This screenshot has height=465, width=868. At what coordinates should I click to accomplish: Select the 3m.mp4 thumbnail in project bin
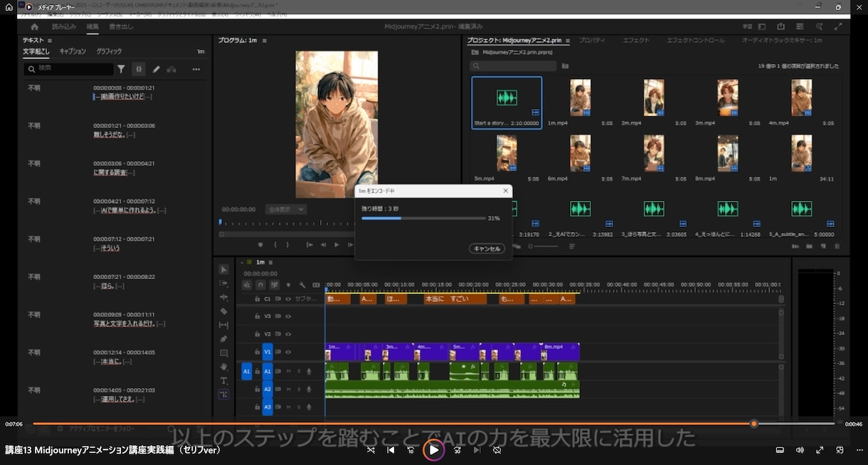(x=728, y=98)
